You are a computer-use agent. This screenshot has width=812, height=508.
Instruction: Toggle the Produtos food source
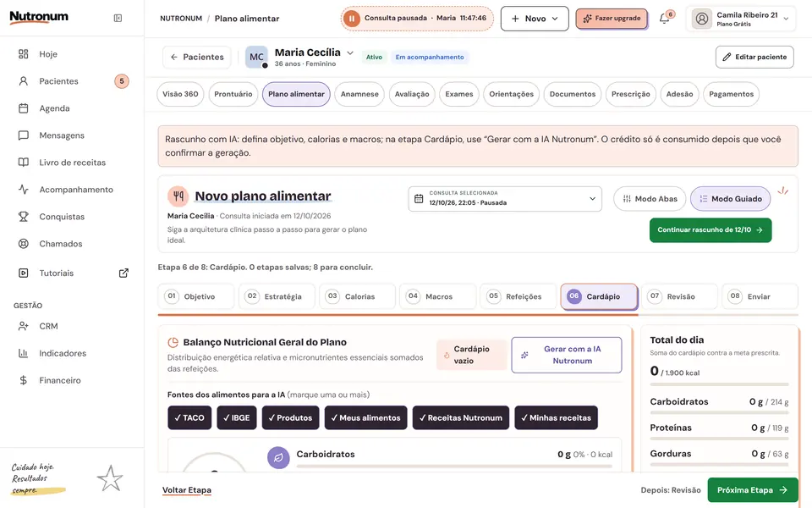click(x=290, y=417)
